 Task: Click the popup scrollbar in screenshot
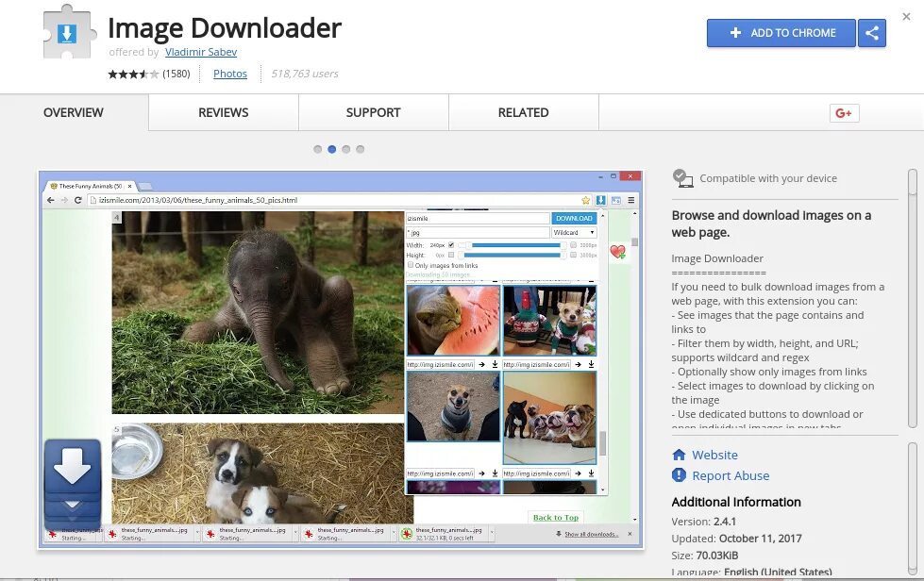click(602, 442)
